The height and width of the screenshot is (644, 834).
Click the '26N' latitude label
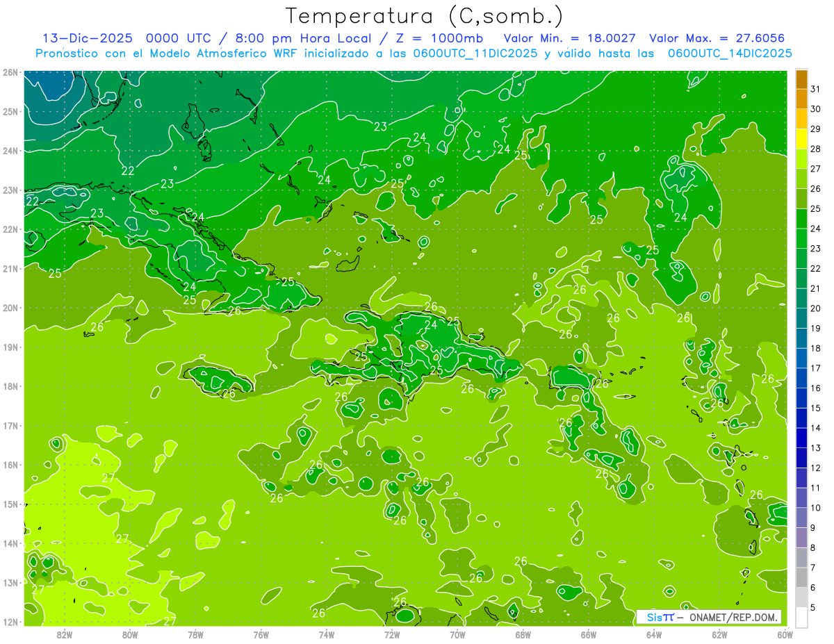(x=10, y=72)
